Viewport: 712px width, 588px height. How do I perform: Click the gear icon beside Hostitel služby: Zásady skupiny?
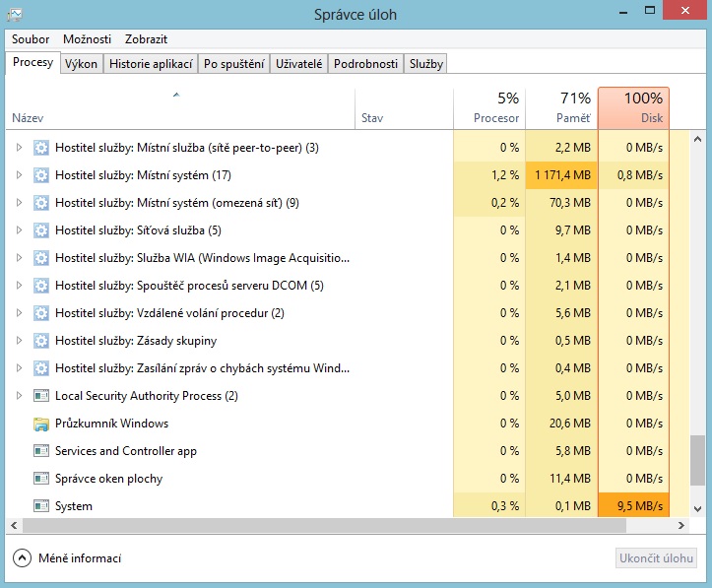[41, 341]
